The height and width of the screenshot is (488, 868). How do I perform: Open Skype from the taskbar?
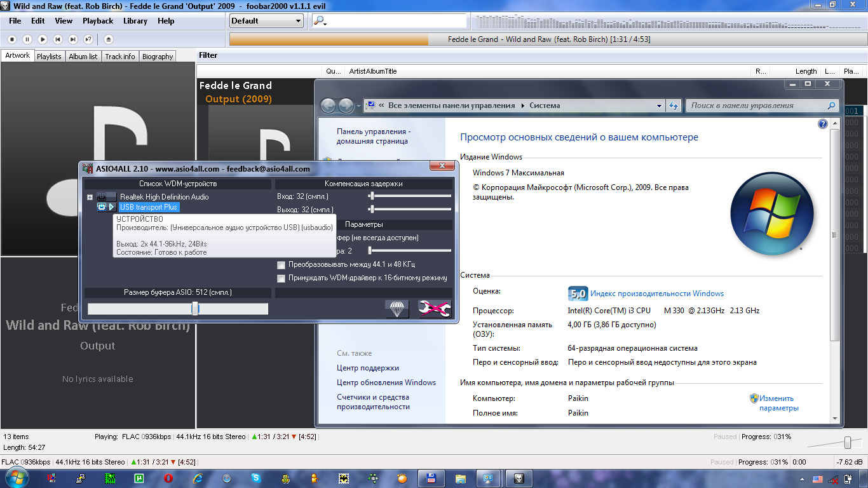click(256, 478)
